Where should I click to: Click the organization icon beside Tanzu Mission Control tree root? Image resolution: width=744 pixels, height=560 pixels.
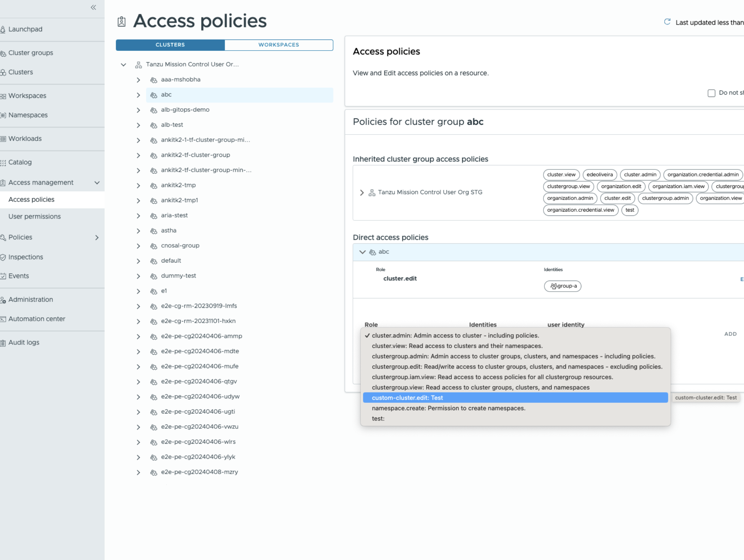pyautogui.click(x=138, y=64)
